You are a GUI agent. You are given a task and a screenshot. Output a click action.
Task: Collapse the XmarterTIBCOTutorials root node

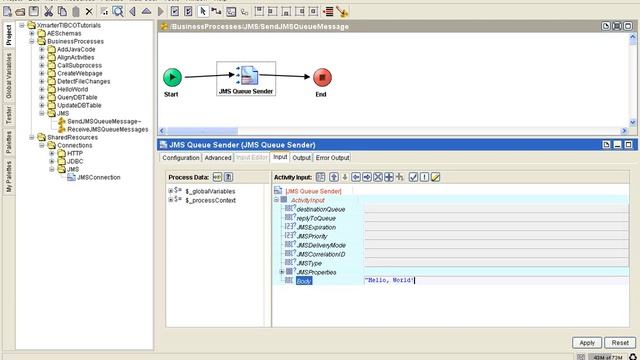click(22, 25)
